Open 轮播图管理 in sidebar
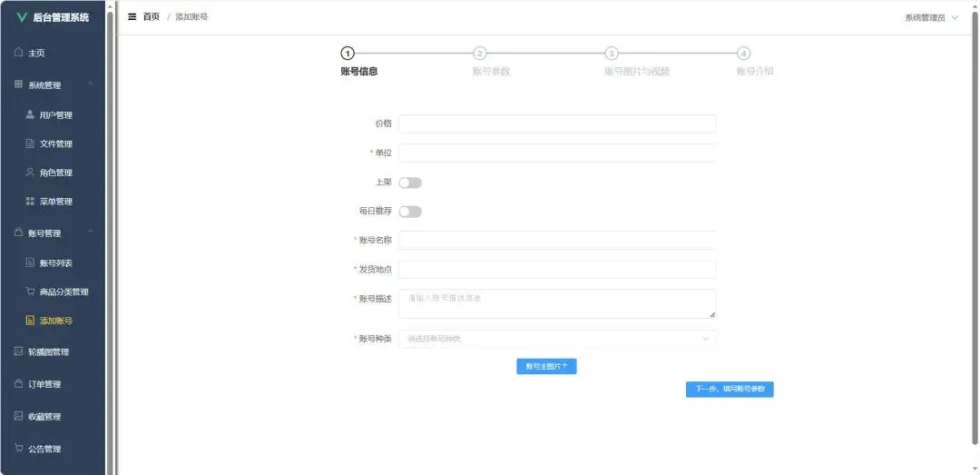This screenshot has width=980, height=475. tap(53, 351)
